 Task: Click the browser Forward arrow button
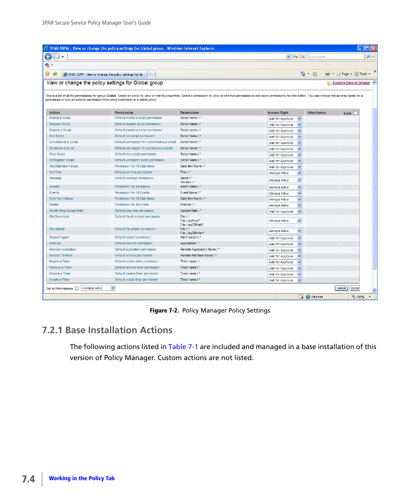(x=56, y=57)
